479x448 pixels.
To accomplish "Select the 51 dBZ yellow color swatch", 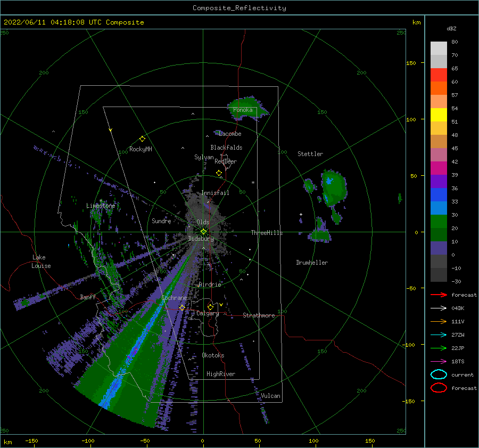I will pyautogui.click(x=439, y=115).
